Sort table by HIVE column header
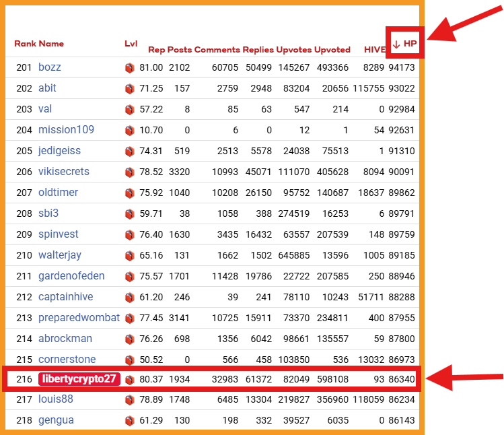The height and width of the screenshot is (435, 504). coord(375,50)
